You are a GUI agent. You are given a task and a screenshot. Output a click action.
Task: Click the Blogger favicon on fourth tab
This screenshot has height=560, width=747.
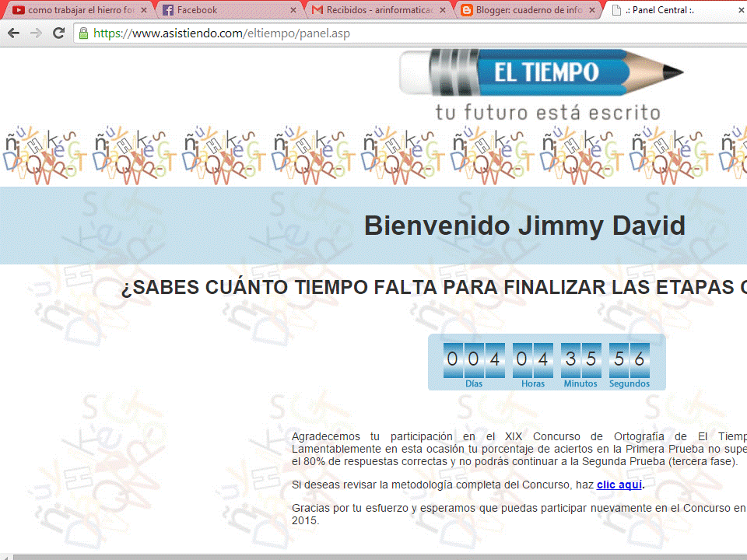click(x=467, y=10)
